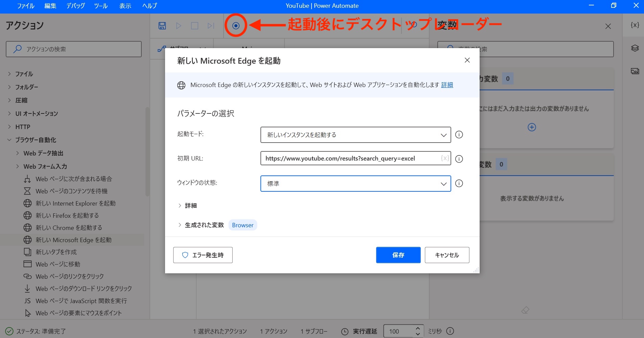This screenshot has width=644, height=338.
Task: Decrease 実行遅延 with down arrow
Action: [418, 334]
